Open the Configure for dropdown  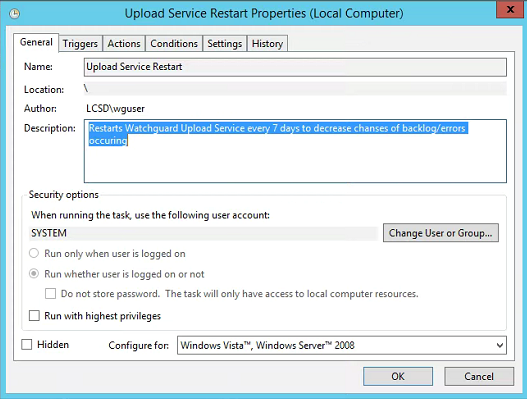click(341, 345)
